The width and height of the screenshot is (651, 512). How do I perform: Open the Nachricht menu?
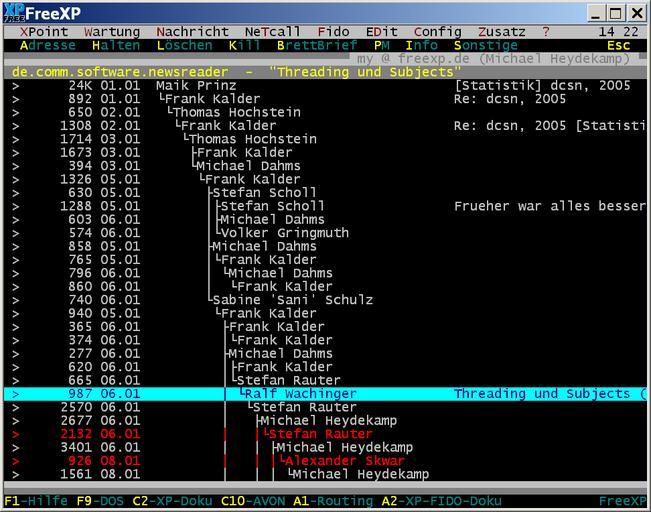pyautogui.click(x=192, y=32)
